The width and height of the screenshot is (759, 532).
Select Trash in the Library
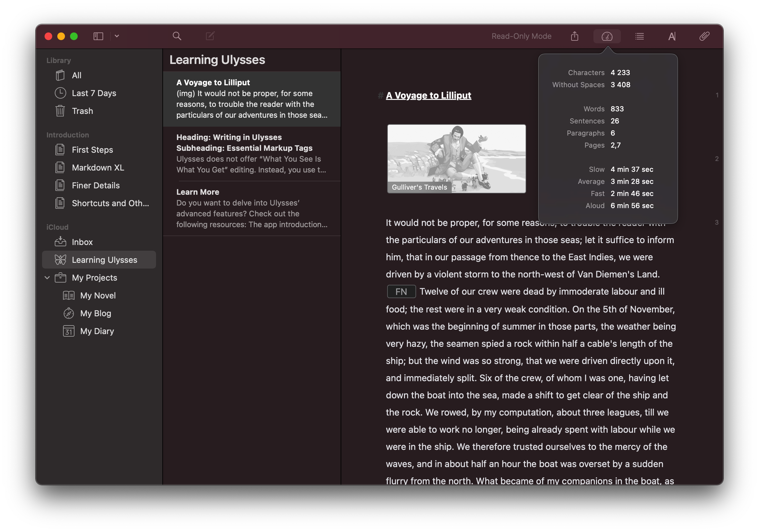pos(82,111)
